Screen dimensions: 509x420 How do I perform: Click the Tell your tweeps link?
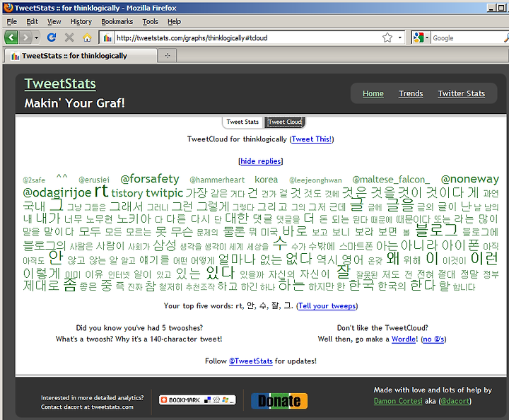(x=327, y=306)
